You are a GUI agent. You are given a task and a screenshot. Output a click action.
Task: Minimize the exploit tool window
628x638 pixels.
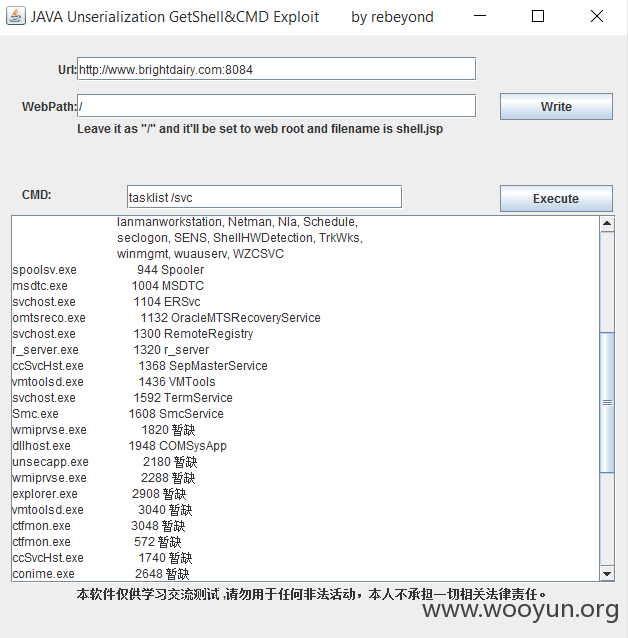click(480, 16)
